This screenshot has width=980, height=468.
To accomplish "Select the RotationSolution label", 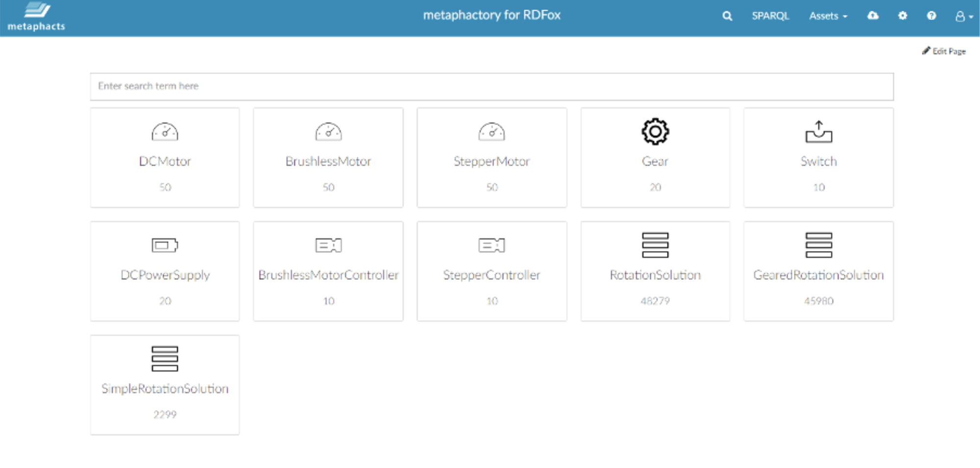I will pyautogui.click(x=655, y=275).
